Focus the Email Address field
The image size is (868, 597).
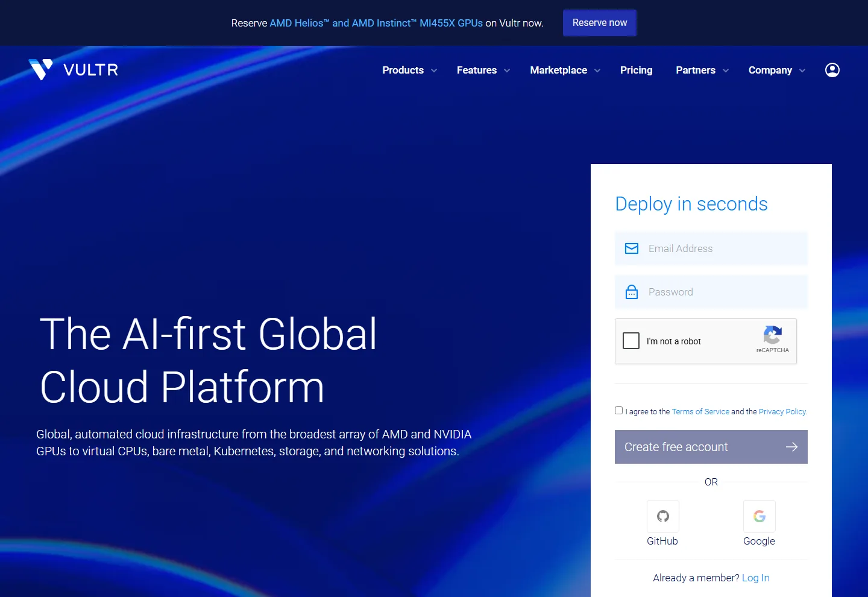tap(711, 248)
